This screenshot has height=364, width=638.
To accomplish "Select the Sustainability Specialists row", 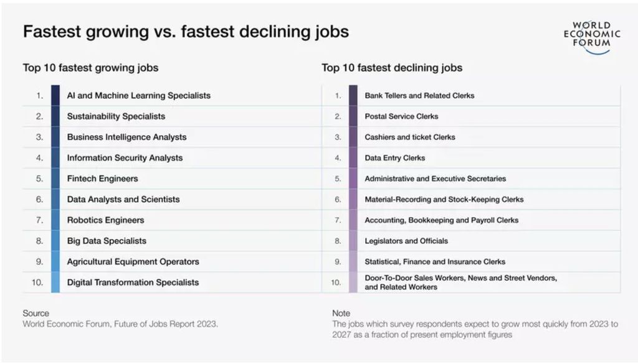I will pyautogui.click(x=116, y=116).
